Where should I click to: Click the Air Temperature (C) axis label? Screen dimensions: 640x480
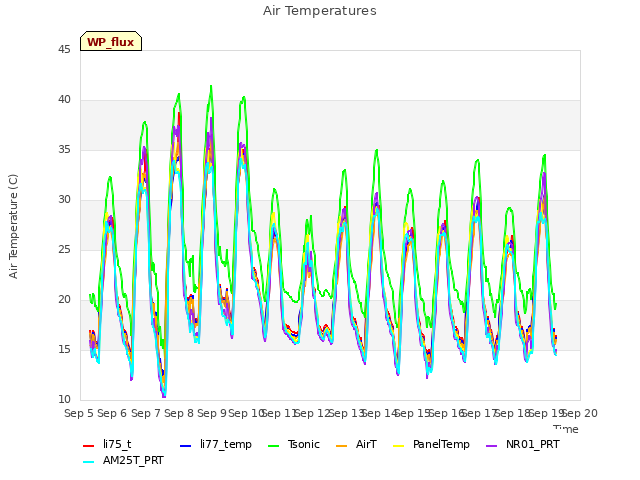click(x=13, y=226)
